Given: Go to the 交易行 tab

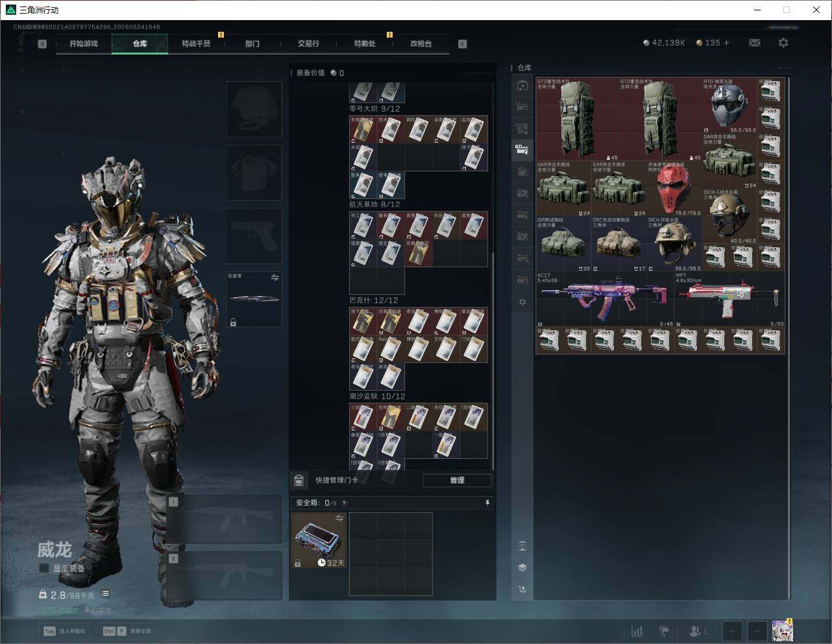Looking at the screenshot, I should (x=308, y=43).
